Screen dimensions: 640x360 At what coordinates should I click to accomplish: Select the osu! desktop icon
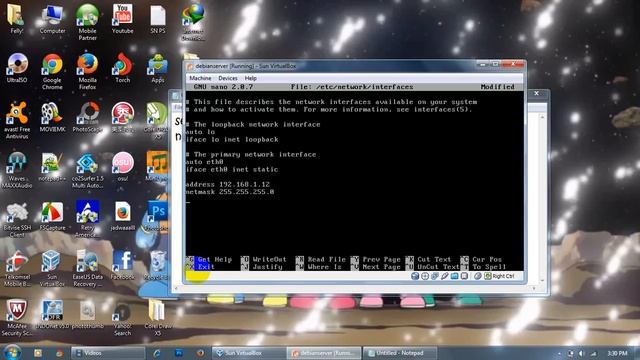click(x=122, y=167)
